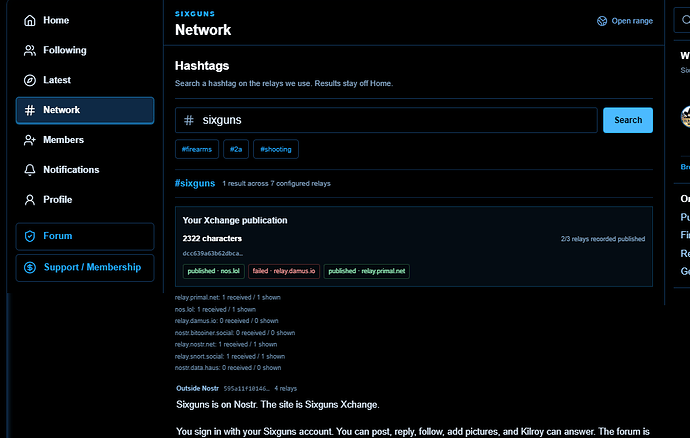
Task: Click the Support dollar-coin icon
Action: 29,267
